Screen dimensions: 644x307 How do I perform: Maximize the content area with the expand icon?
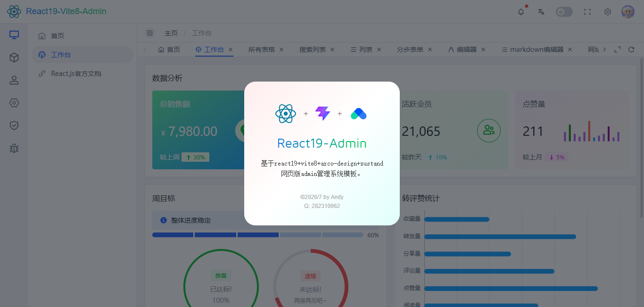coord(618,50)
